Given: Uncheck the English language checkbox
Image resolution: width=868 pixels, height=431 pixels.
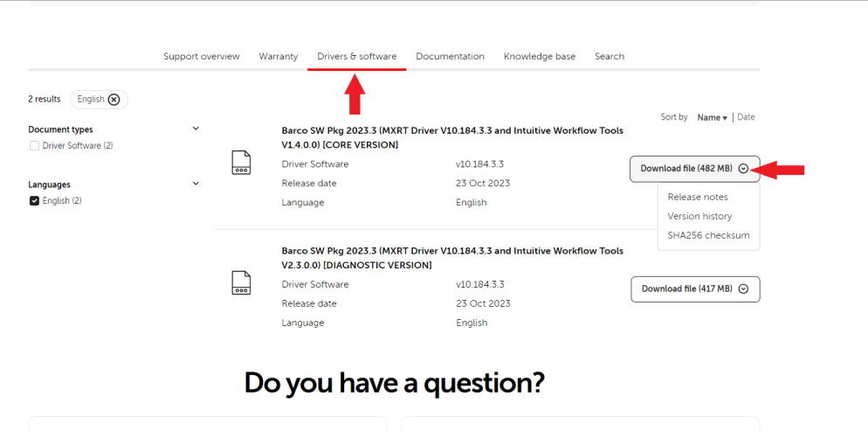Looking at the screenshot, I should point(34,201).
